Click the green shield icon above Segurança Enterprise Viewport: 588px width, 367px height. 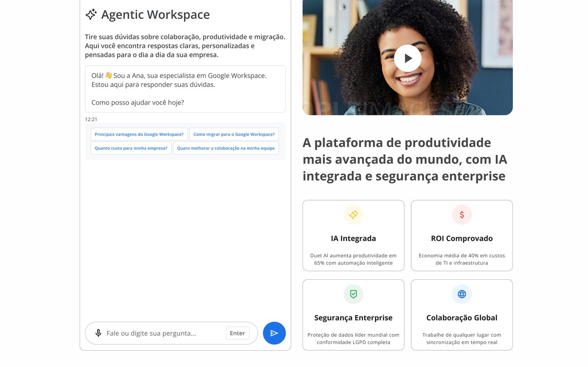tap(353, 294)
